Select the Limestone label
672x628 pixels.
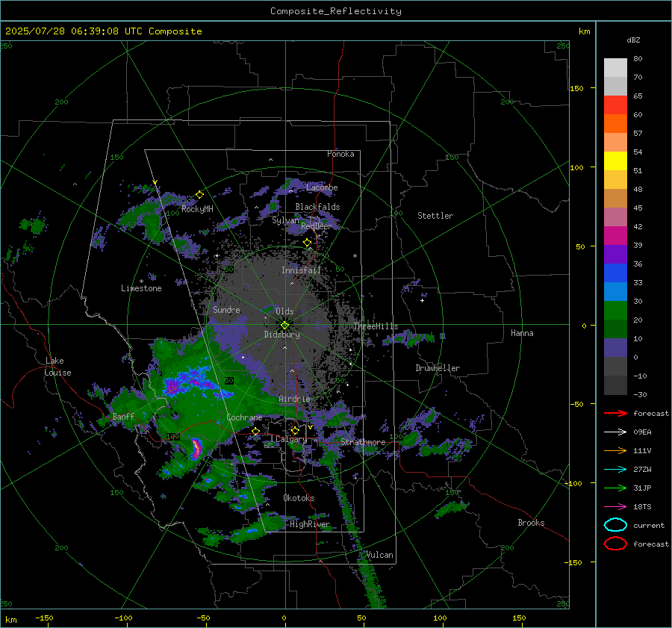(141, 288)
